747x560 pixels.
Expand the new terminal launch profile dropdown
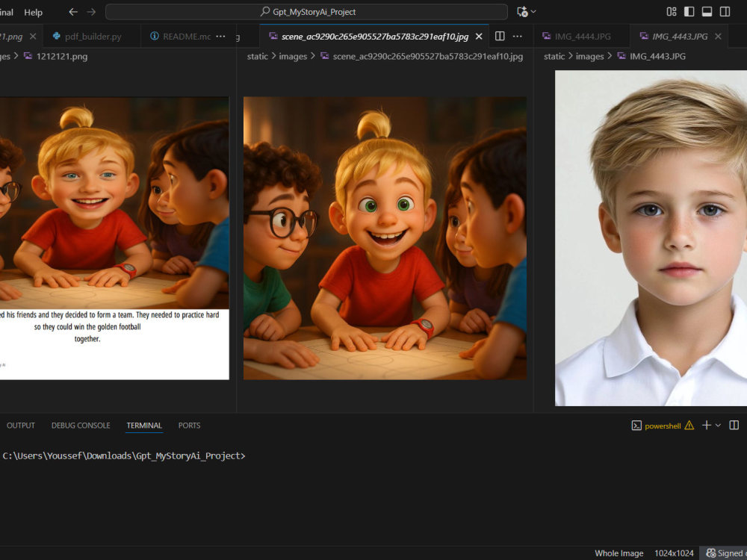point(718,426)
